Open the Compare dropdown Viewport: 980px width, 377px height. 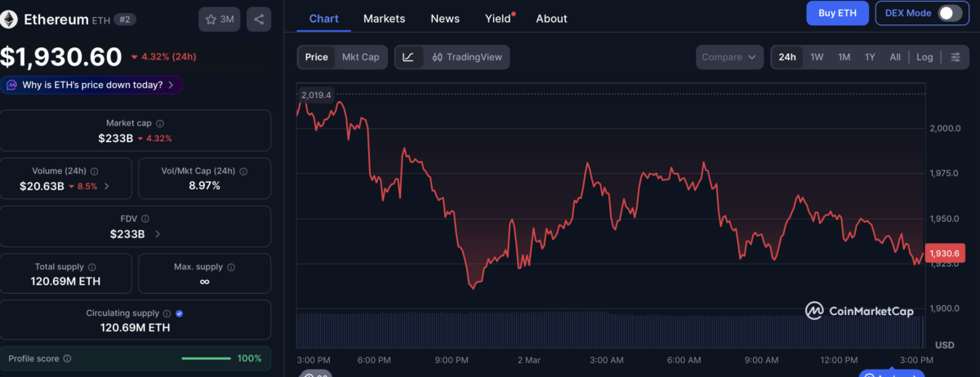click(x=729, y=57)
